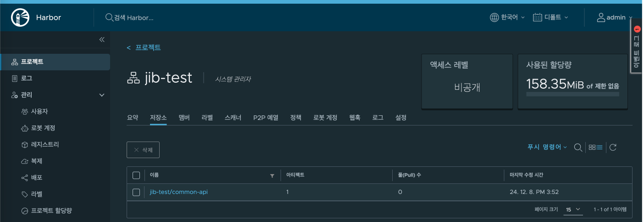The width and height of the screenshot is (644, 222).
Task: Open the 라벨 tab
Action: point(207,118)
